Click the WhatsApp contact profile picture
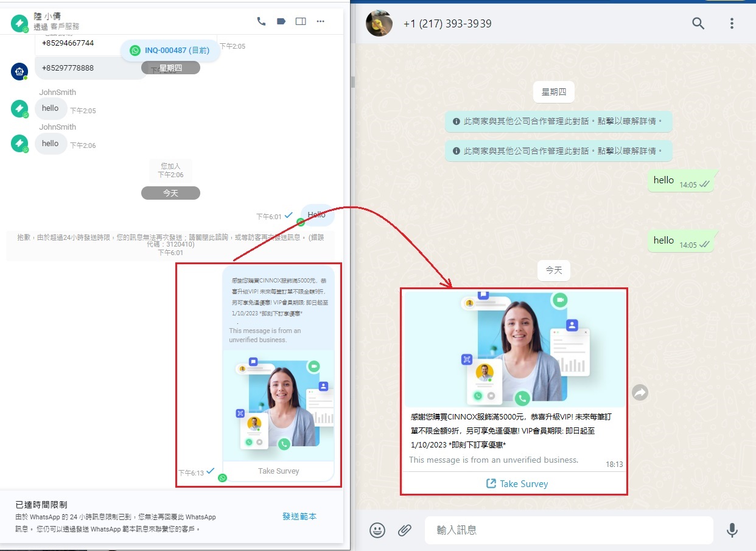The height and width of the screenshot is (551, 756). (379, 23)
